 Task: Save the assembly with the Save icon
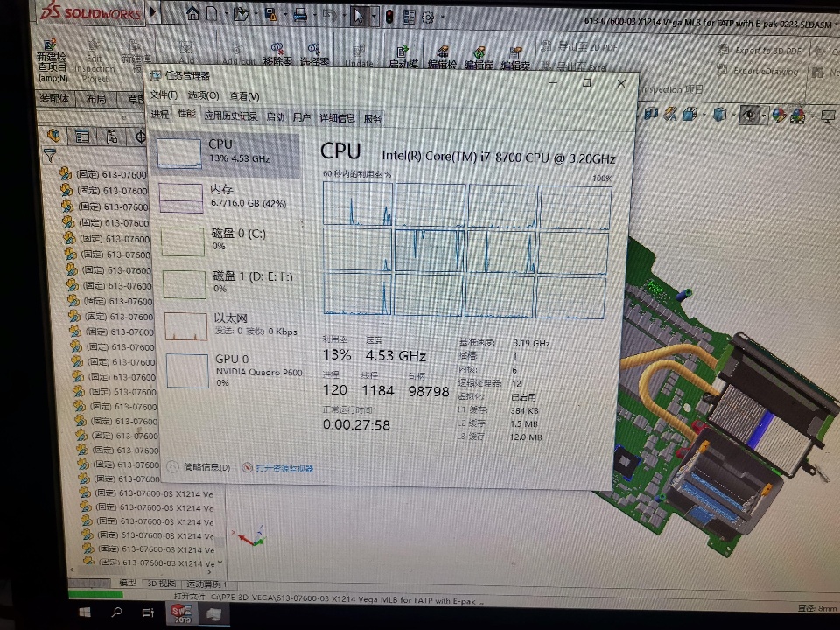coord(270,15)
